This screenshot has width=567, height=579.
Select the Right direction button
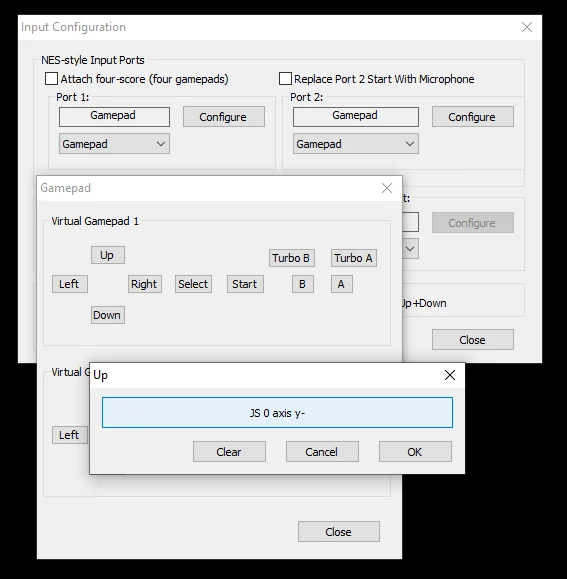[x=145, y=284]
